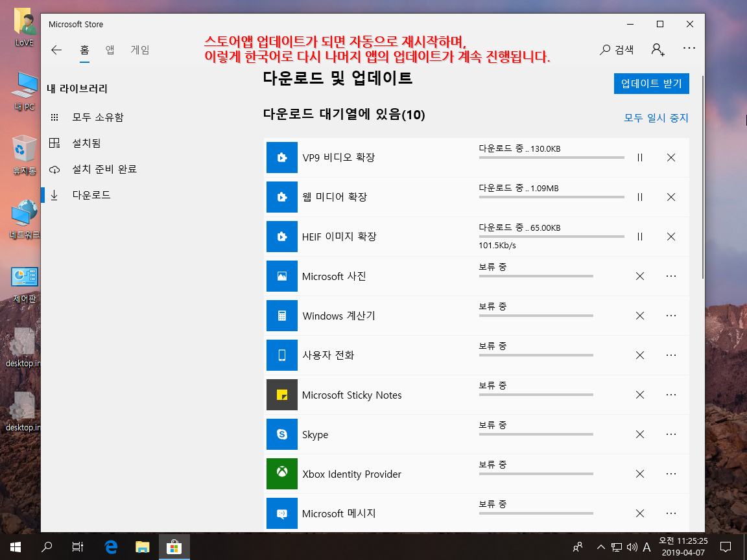This screenshot has height=560, width=747.
Task: Click the 웹 미디어 확장 app icon
Action: pyautogui.click(x=282, y=196)
